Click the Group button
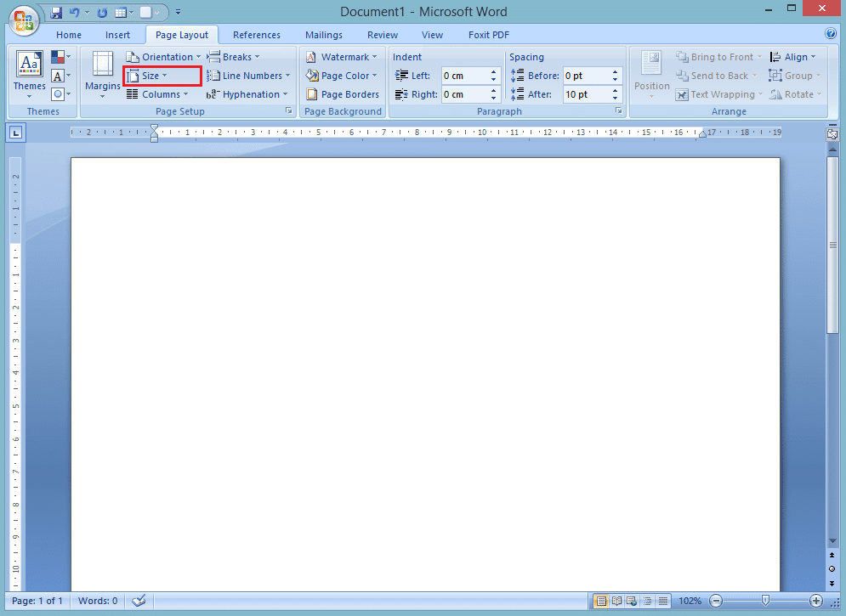846x616 pixels. click(x=795, y=76)
